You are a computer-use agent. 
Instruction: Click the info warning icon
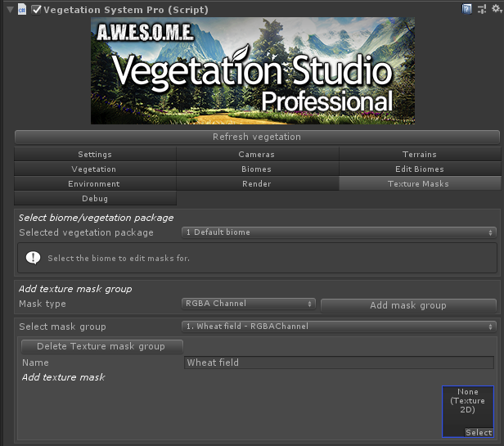point(33,258)
